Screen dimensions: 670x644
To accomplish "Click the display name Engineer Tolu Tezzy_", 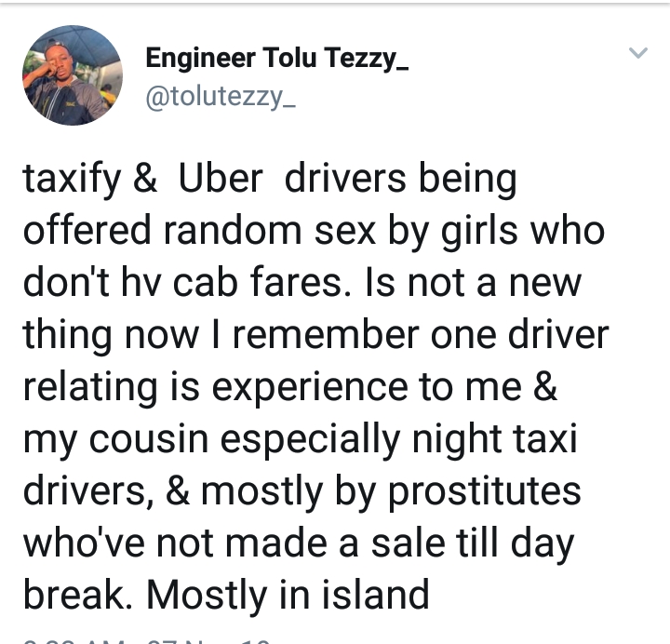I will click(277, 59).
